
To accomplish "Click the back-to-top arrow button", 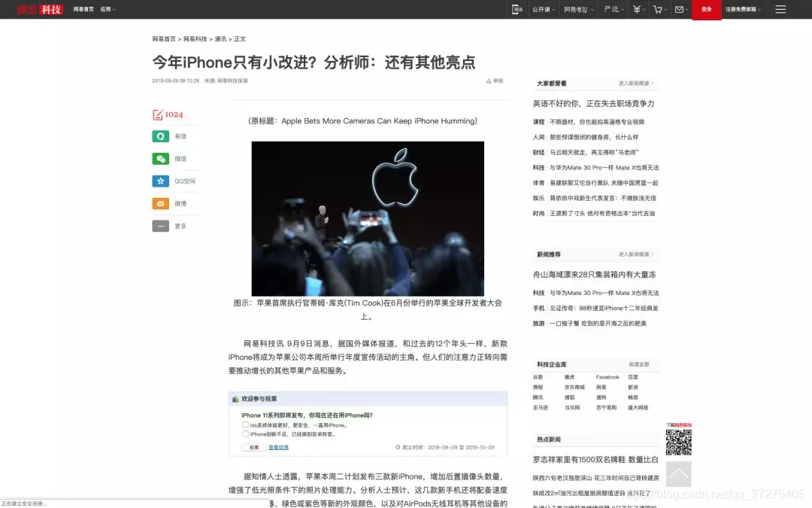I will click(x=678, y=474).
